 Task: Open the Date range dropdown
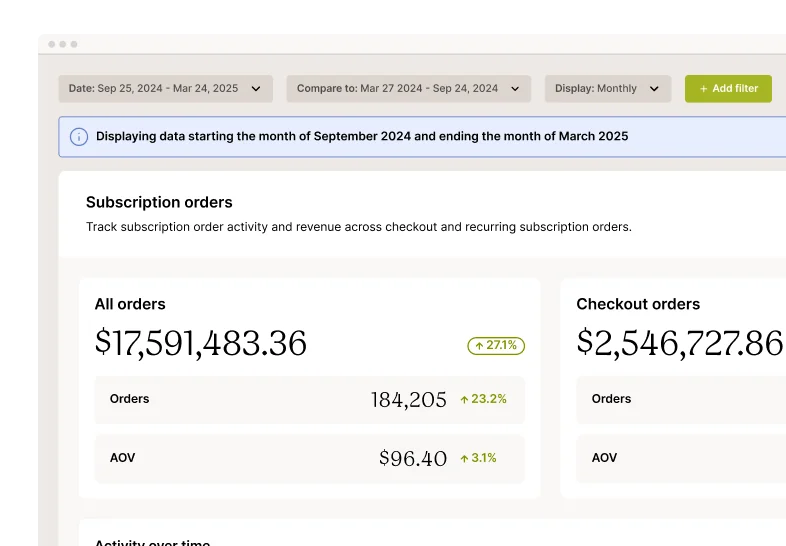(165, 89)
